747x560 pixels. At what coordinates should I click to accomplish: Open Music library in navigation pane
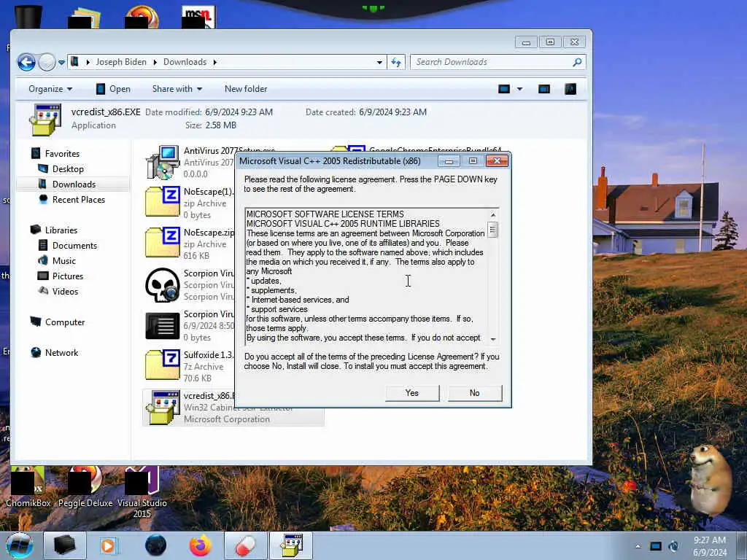point(63,261)
